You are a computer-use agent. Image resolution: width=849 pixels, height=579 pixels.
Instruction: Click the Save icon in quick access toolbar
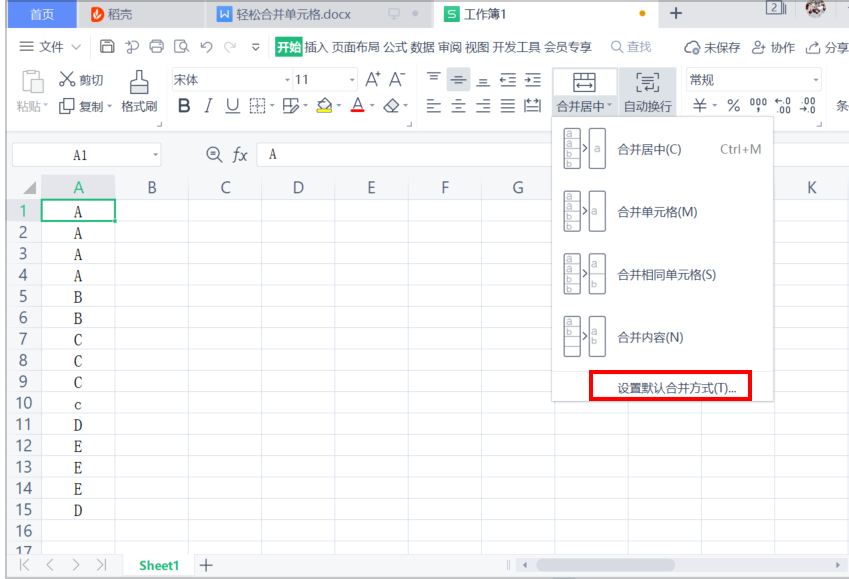107,47
